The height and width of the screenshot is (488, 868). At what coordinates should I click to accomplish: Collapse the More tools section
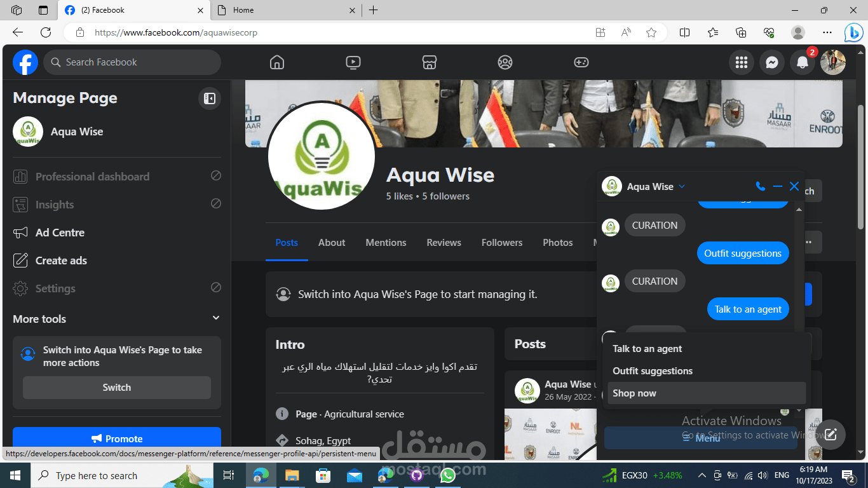point(216,318)
